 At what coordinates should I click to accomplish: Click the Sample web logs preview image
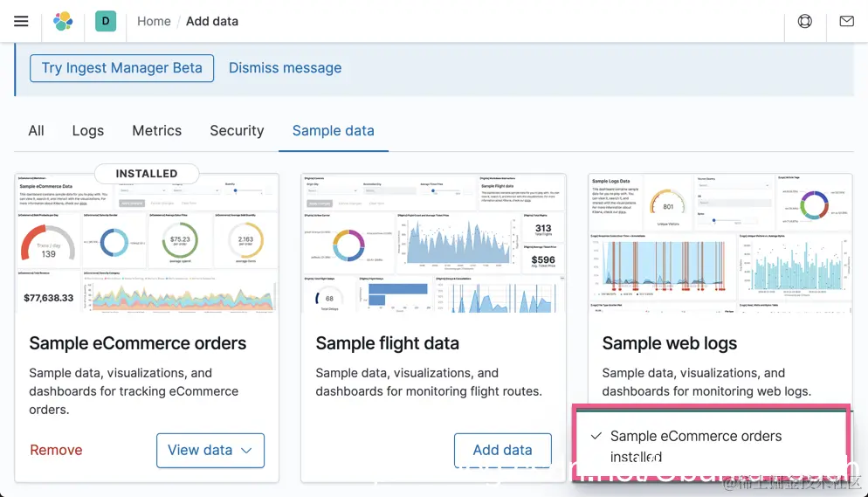pyautogui.click(x=720, y=245)
